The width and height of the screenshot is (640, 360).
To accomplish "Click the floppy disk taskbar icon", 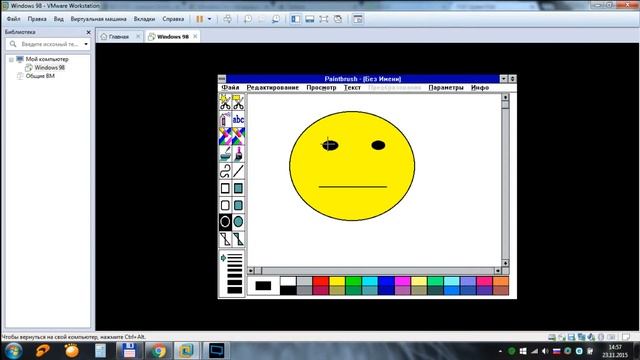I will [x=129, y=351].
